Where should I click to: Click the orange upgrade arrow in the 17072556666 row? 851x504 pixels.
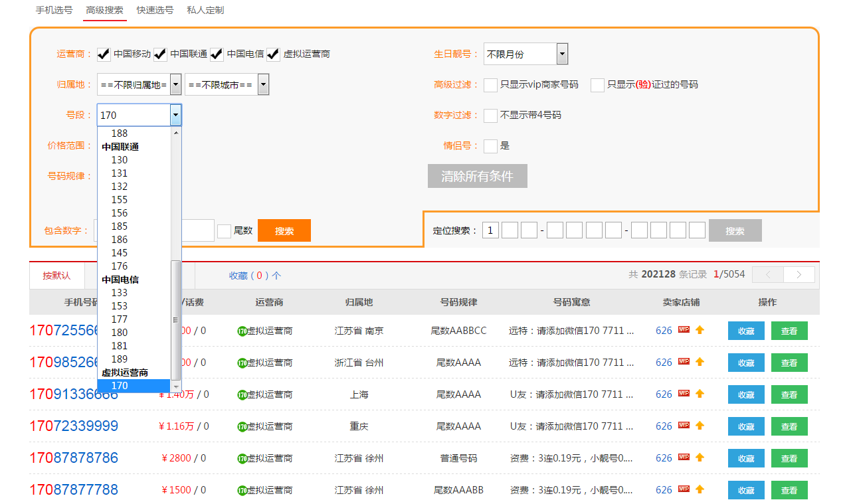pos(699,330)
